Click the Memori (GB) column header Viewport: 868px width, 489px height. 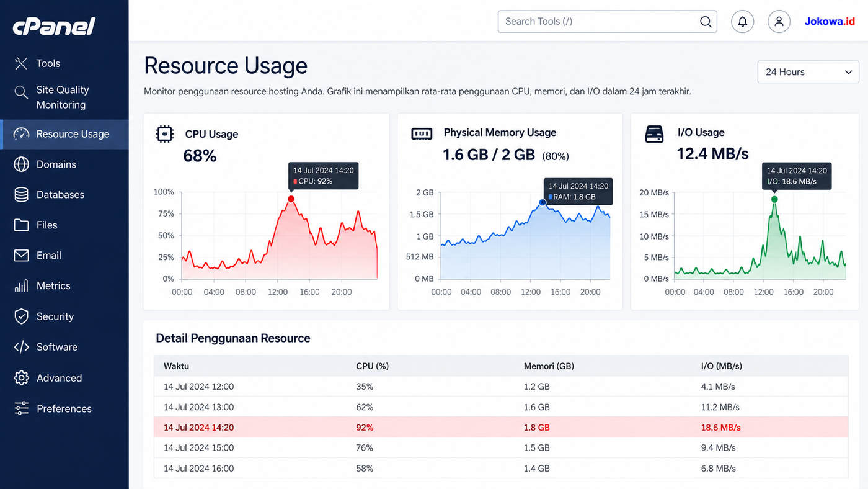pos(549,366)
